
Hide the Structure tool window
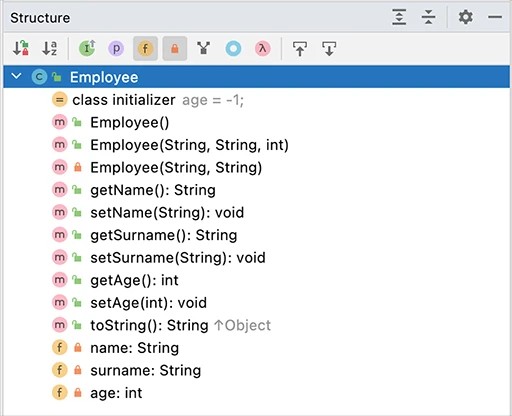495,17
